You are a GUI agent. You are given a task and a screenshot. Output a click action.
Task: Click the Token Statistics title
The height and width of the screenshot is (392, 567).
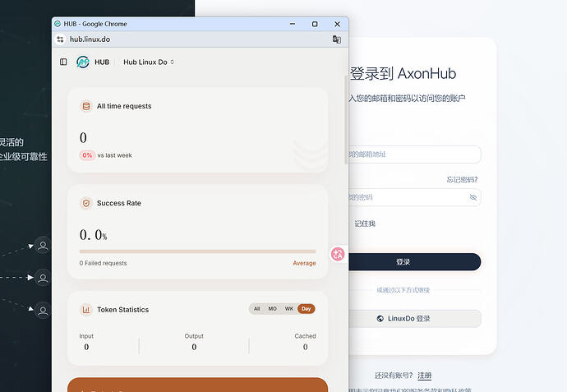click(123, 310)
